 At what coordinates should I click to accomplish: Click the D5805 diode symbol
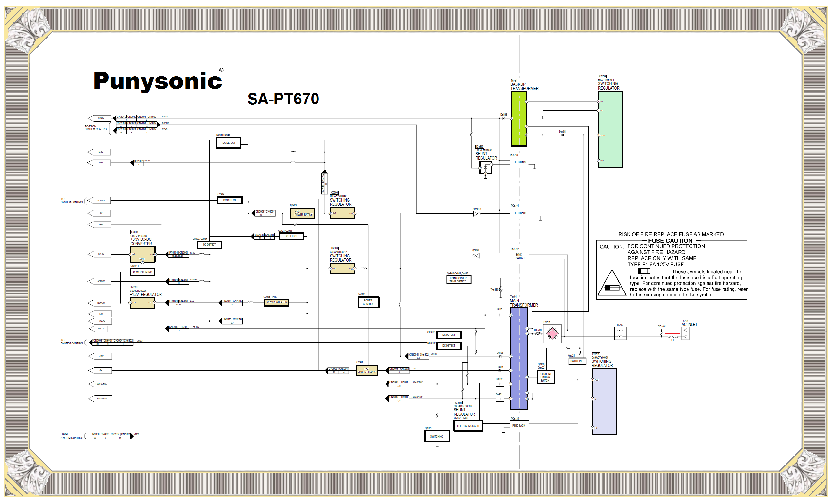click(500, 315)
